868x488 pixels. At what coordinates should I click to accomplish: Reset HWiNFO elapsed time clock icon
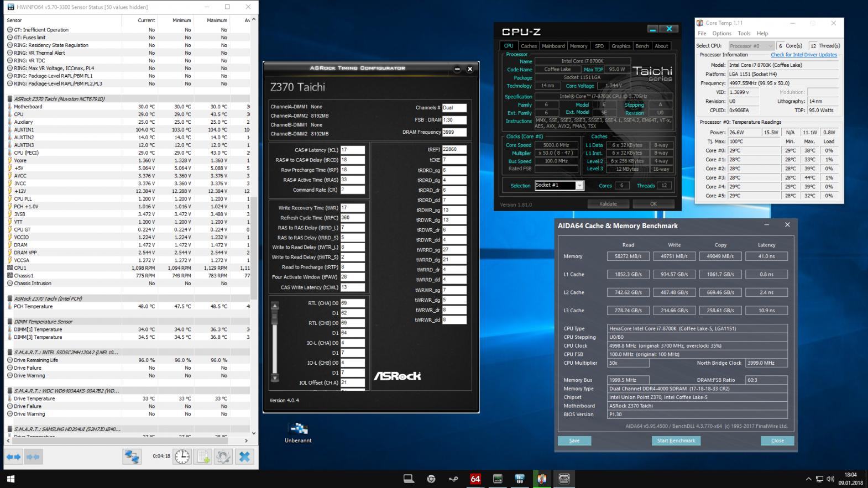click(x=182, y=456)
